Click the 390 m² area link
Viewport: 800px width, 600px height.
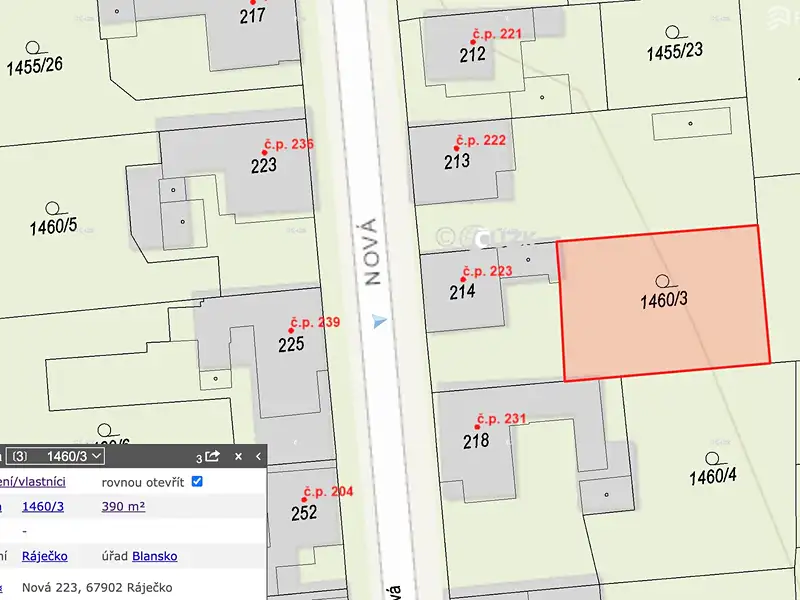(123, 506)
